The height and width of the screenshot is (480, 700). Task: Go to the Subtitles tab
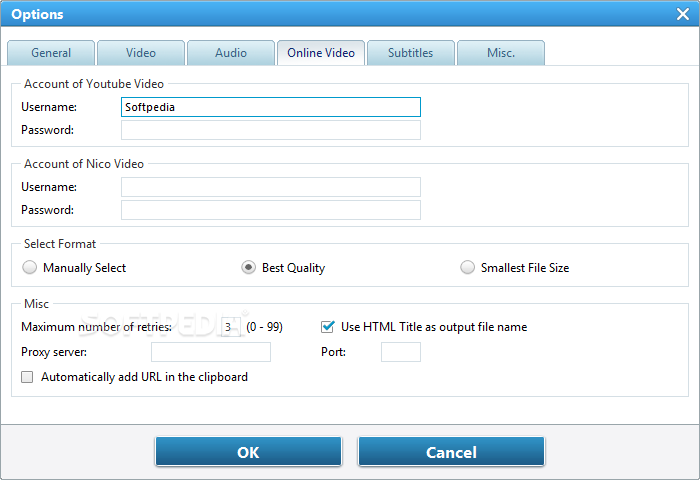(x=411, y=53)
